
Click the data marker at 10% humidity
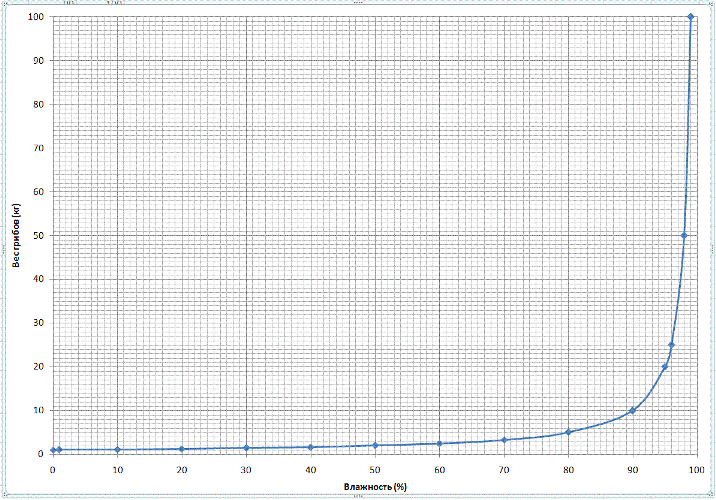[117, 449]
